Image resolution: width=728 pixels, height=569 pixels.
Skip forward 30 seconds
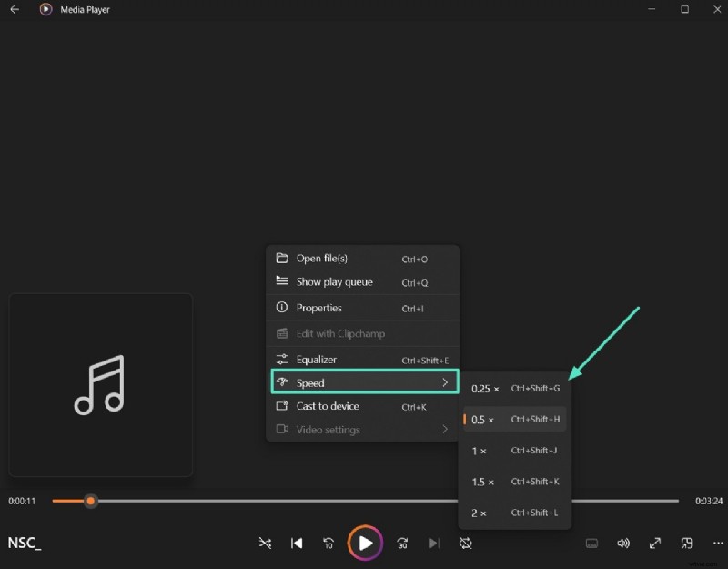click(401, 543)
